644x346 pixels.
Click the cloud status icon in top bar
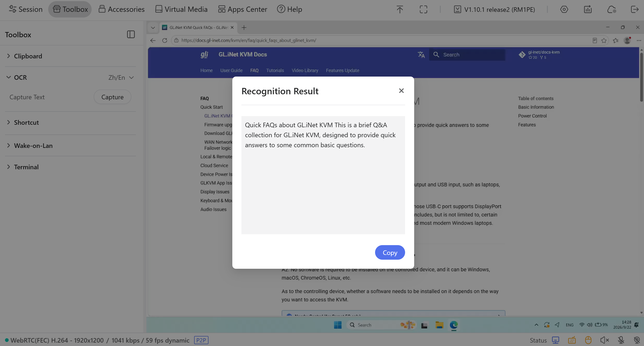(611, 9)
